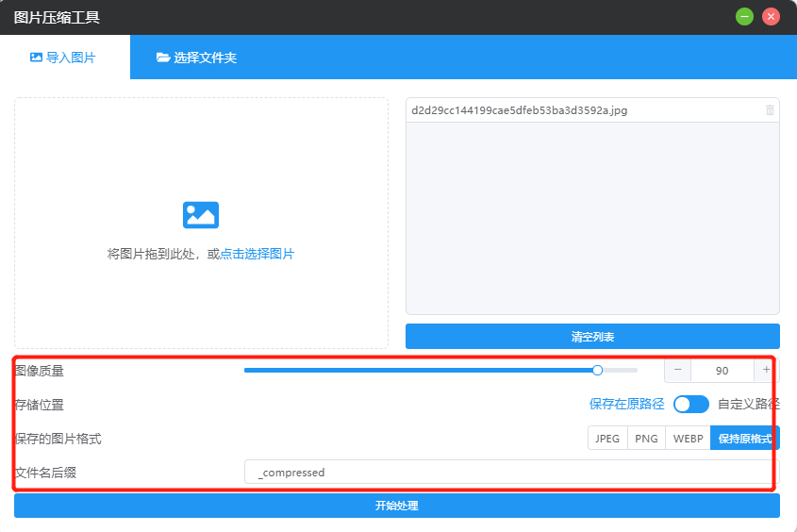This screenshot has width=797, height=532.
Task: Close the 图片压缩工具 window
Action: tap(771, 17)
